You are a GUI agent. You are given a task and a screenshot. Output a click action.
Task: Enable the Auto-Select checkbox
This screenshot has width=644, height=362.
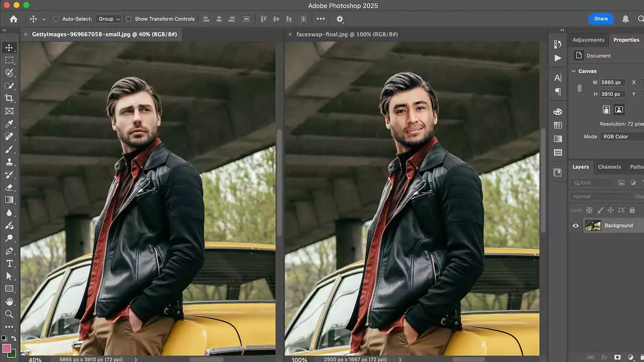[56, 19]
